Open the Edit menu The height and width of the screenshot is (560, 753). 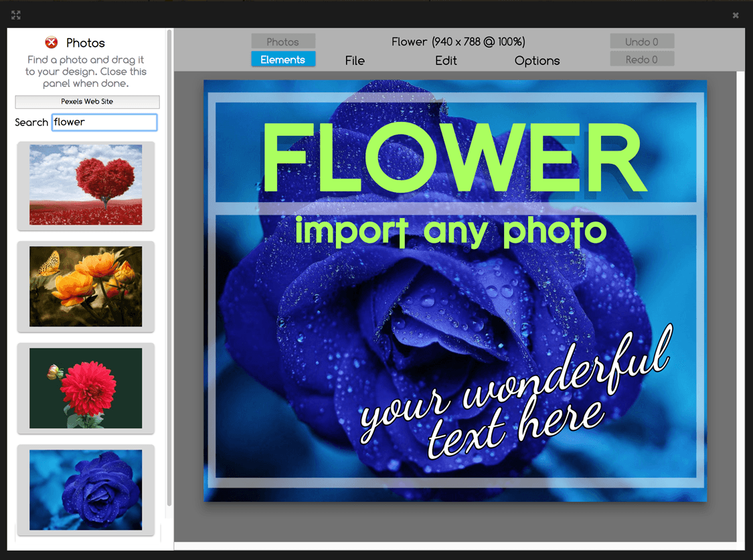446,61
